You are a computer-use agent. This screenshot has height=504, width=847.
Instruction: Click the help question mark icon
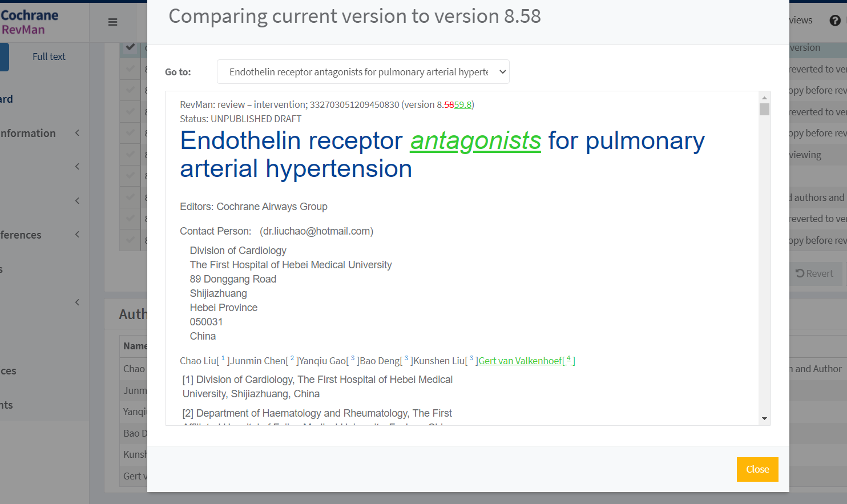click(x=835, y=21)
